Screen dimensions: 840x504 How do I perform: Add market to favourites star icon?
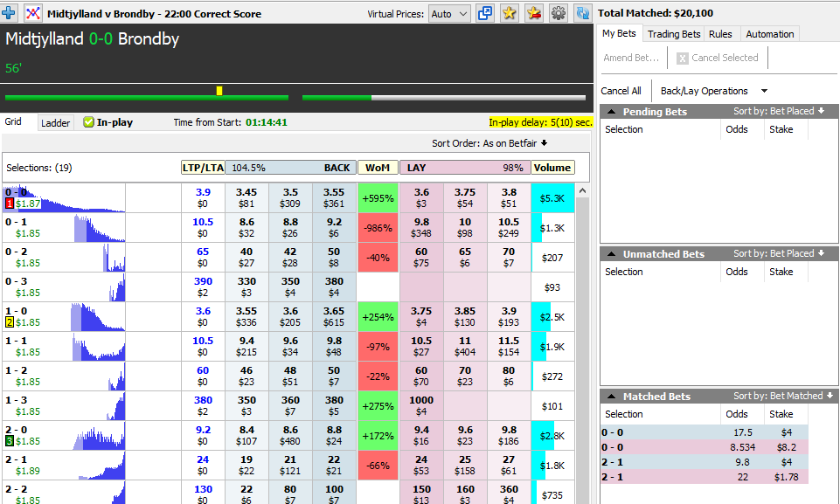tap(509, 13)
